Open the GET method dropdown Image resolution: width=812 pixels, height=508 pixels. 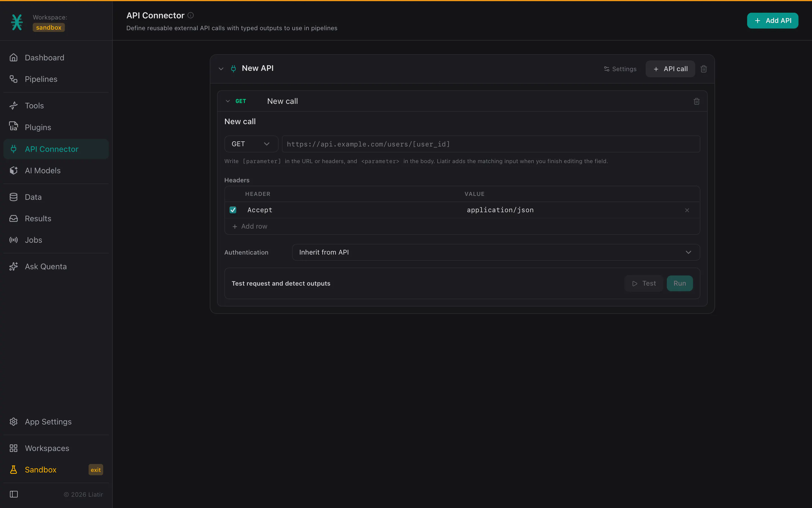[251, 144]
